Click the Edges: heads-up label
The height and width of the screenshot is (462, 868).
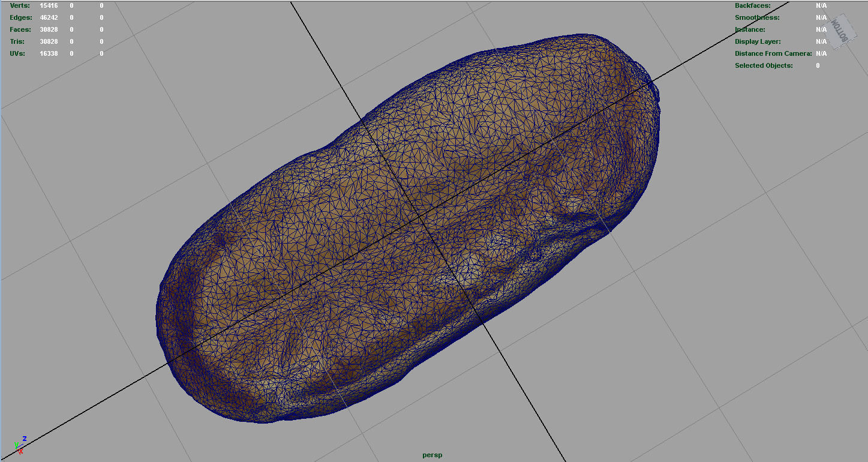[x=20, y=17]
